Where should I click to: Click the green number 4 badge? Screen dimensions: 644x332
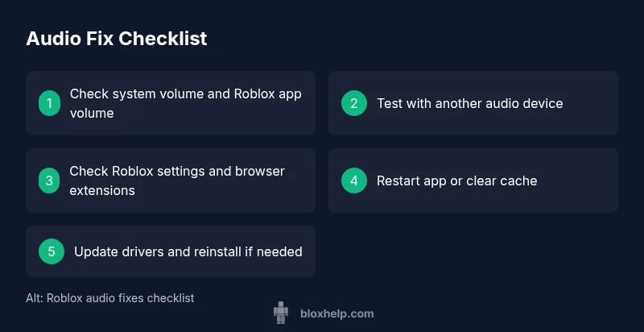click(x=353, y=181)
